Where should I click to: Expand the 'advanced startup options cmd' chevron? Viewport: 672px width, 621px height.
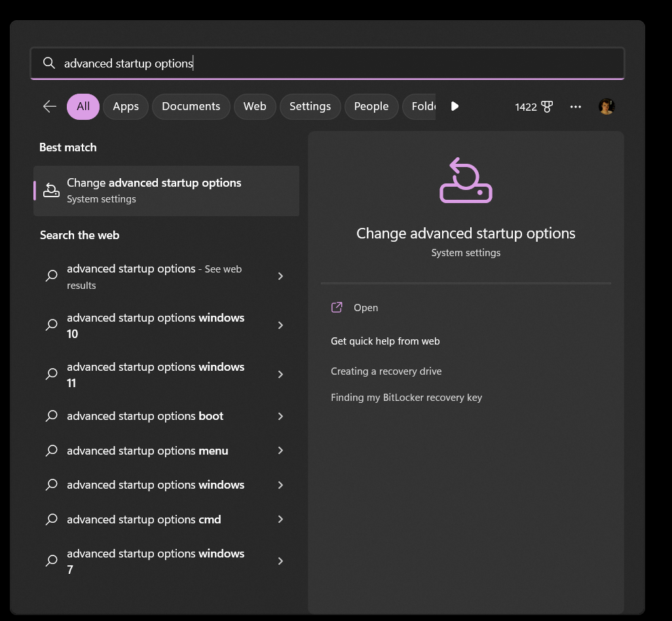[280, 519]
